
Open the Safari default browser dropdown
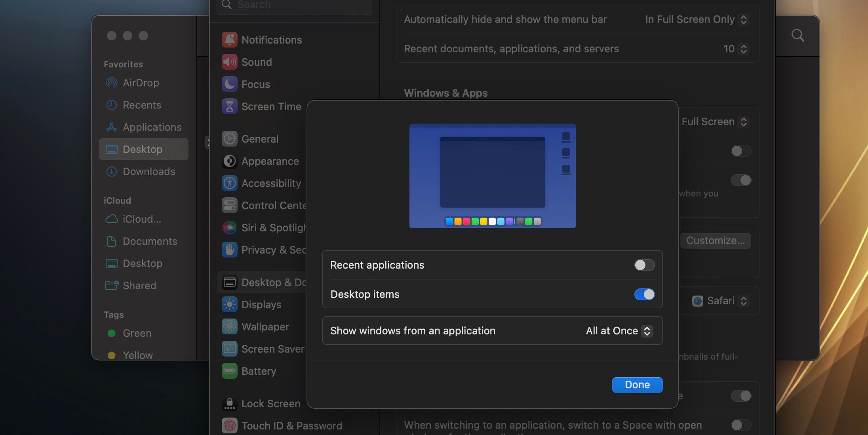coord(720,301)
